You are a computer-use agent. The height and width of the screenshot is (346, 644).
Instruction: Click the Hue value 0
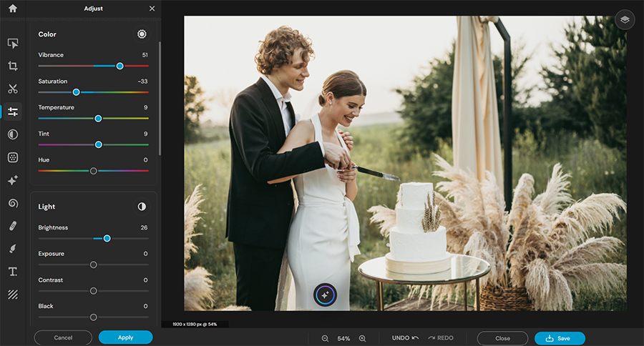tap(146, 160)
